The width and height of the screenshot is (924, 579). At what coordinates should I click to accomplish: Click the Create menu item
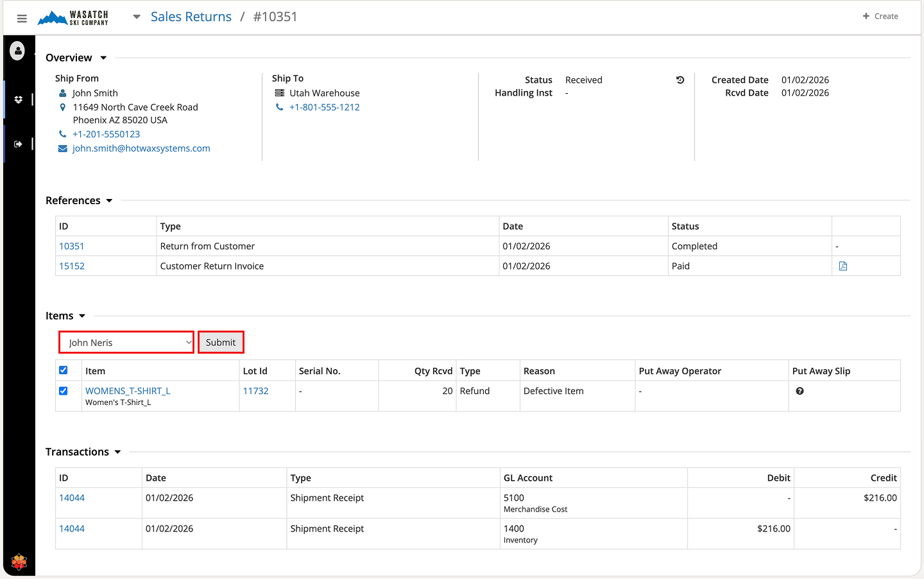(880, 16)
